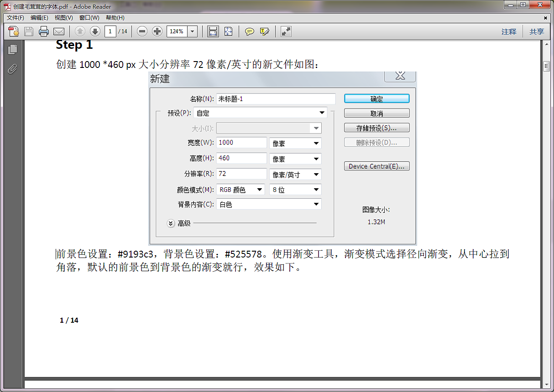The height and width of the screenshot is (392, 554).
Task: Open the 编辑(E) menu
Action: point(39,18)
